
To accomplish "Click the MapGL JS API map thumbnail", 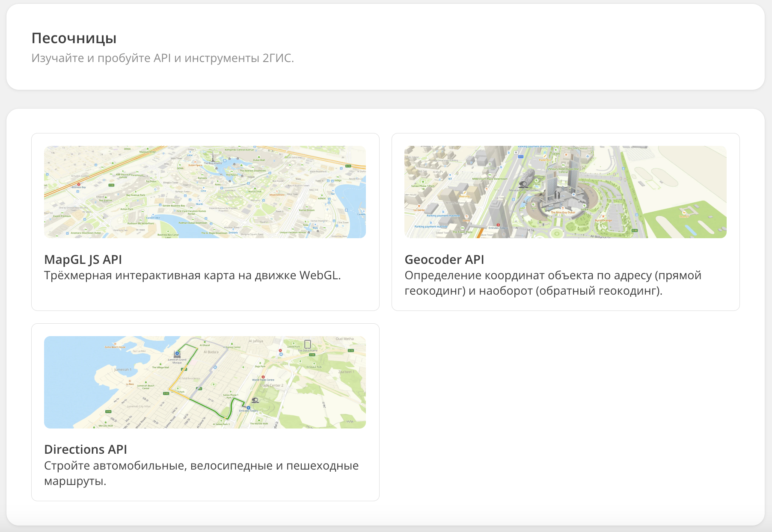I will (x=205, y=192).
